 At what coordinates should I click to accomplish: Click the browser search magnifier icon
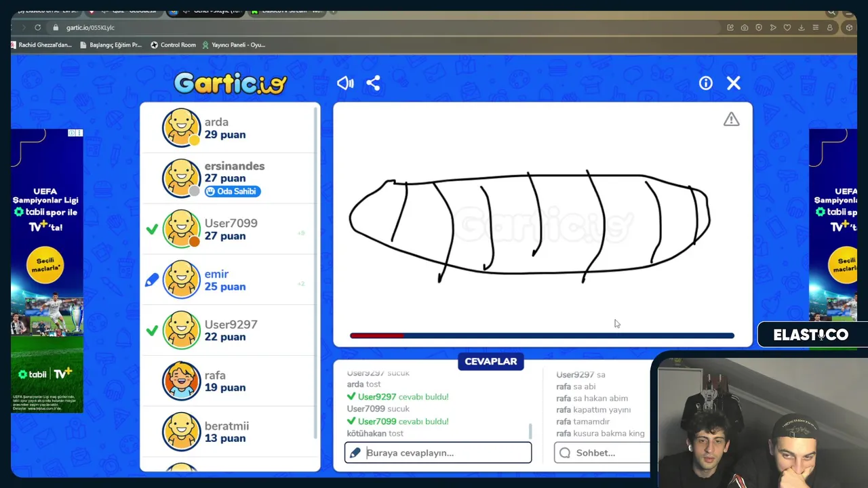[831, 12]
